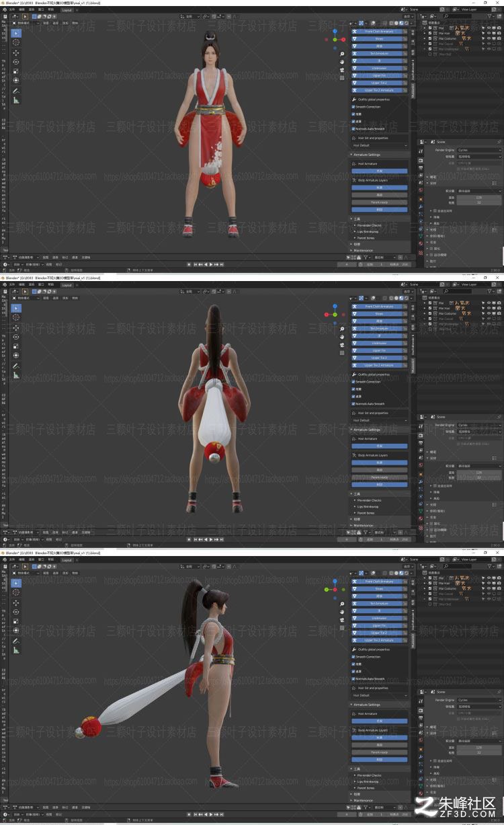This screenshot has height=825, width=504.
Task: Click the view gizmo red X axis, back-view window
Action: tap(327, 314)
